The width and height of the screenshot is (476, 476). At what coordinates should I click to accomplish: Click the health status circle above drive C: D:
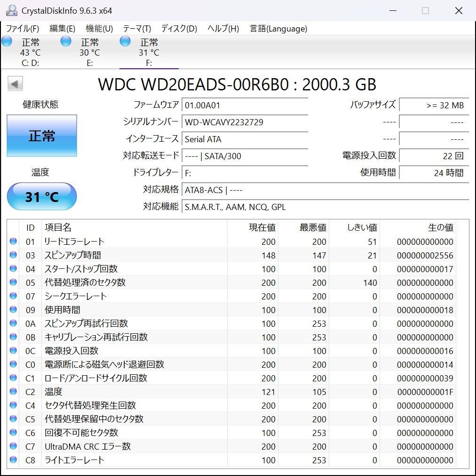point(7,41)
